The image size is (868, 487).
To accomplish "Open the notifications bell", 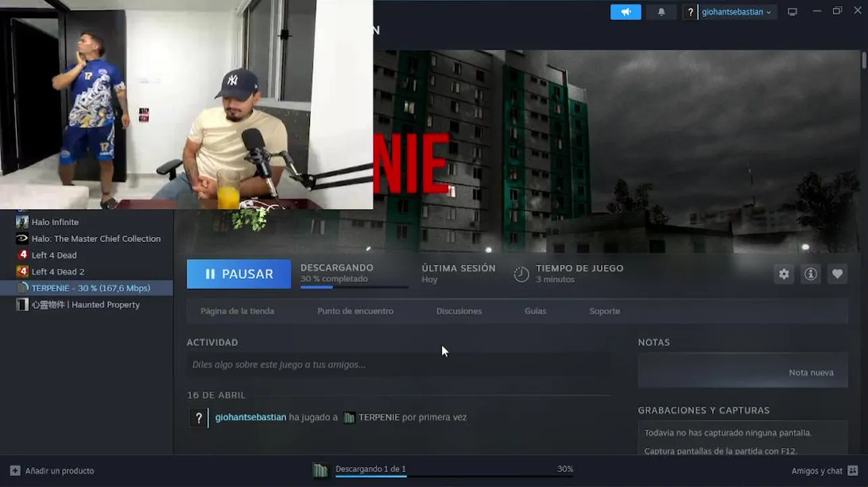I will tap(661, 11).
